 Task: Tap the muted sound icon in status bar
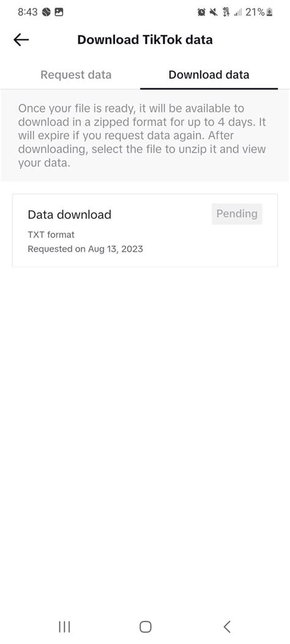(213, 13)
